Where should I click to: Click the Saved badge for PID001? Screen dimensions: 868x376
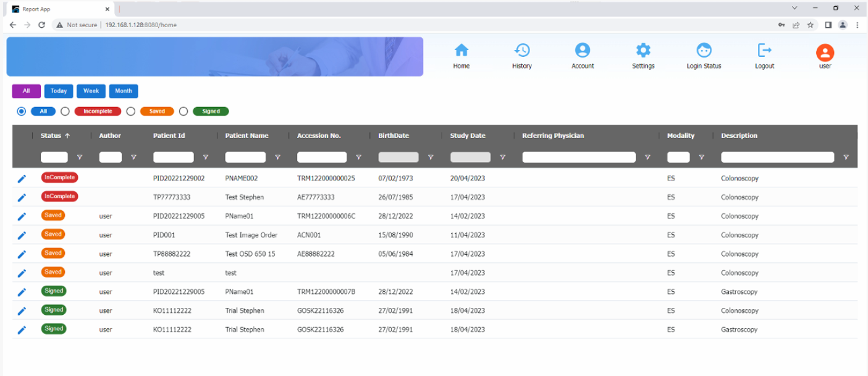pos(53,234)
